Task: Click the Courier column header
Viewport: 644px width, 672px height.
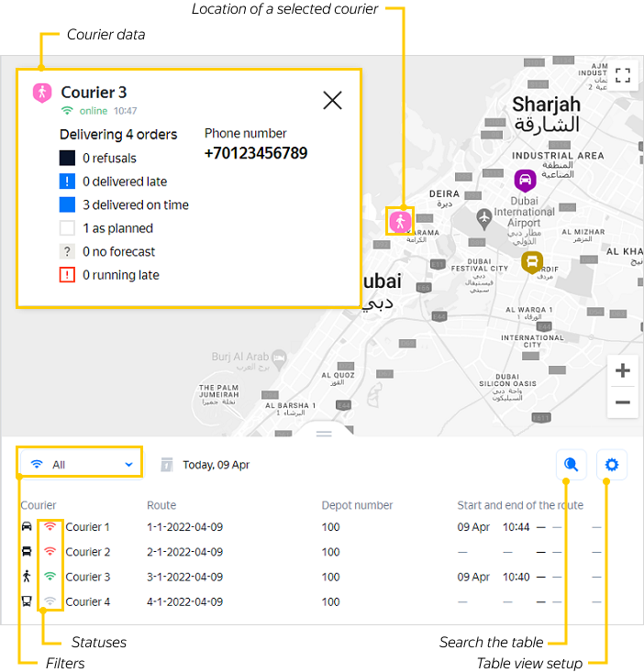Action: [x=39, y=505]
